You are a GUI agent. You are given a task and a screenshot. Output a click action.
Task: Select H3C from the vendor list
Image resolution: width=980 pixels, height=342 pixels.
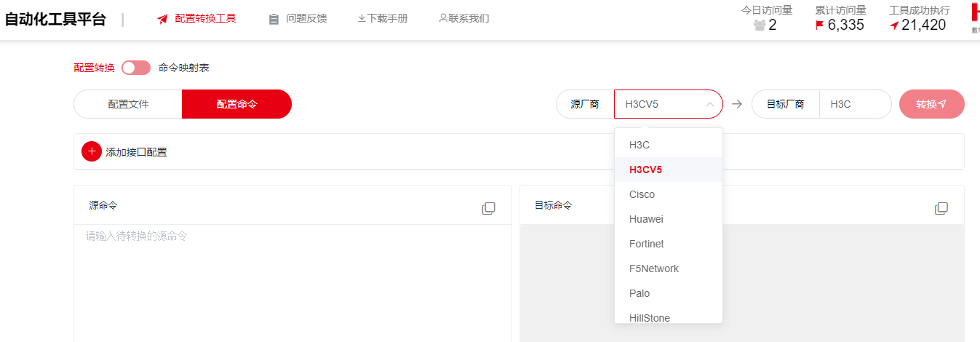tap(669, 145)
